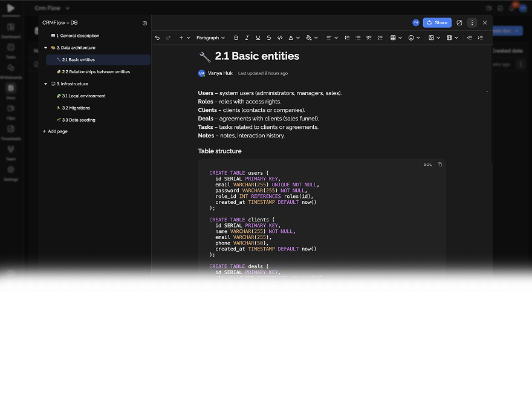Image resolution: width=532 pixels, height=400 pixels.
Task: Collapse the 3. Infrastructure section
Action: (45, 84)
